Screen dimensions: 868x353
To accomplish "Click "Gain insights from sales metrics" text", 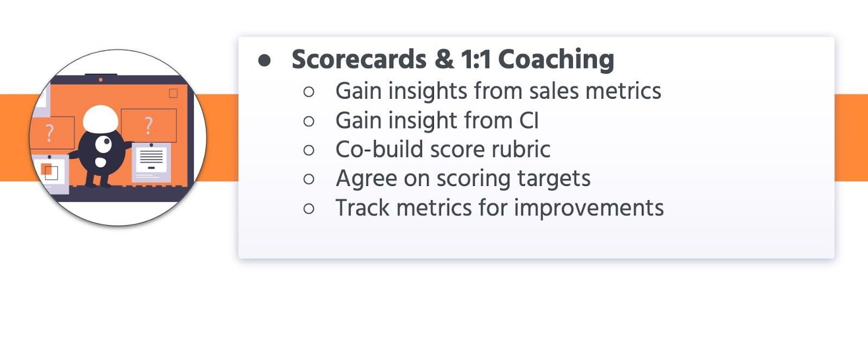I will point(498,91).
